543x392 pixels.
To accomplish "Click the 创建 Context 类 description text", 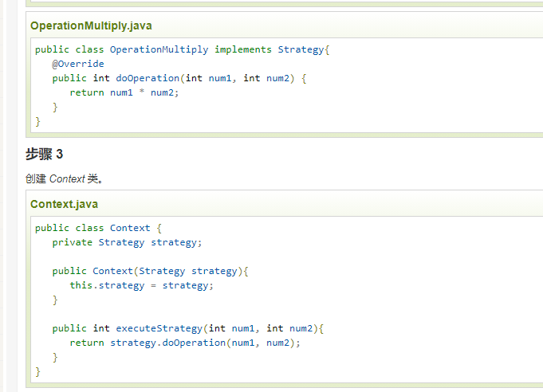I will [x=65, y=178].
